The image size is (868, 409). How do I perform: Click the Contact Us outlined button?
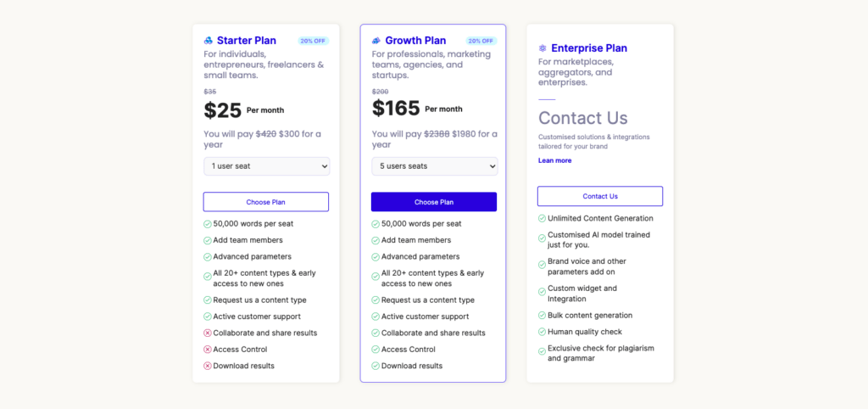[600, 196]
